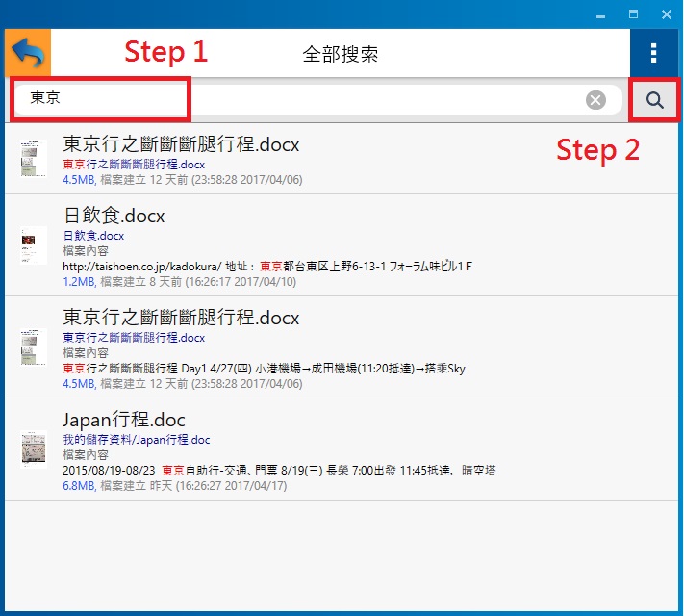Open the Japan行程.doc result title
Viewport: 684px width, 616px height.
pyautogui.click(x=124, y=420)
